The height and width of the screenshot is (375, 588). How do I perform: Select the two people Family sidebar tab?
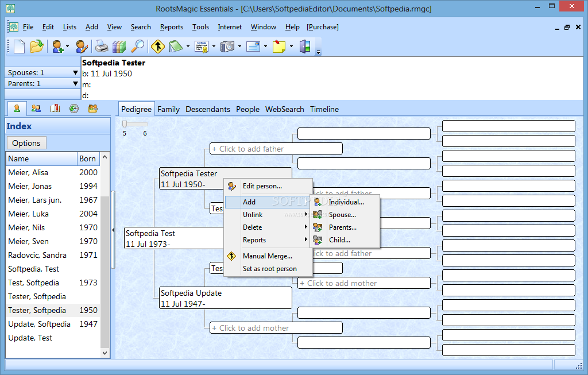click(36, 109)
